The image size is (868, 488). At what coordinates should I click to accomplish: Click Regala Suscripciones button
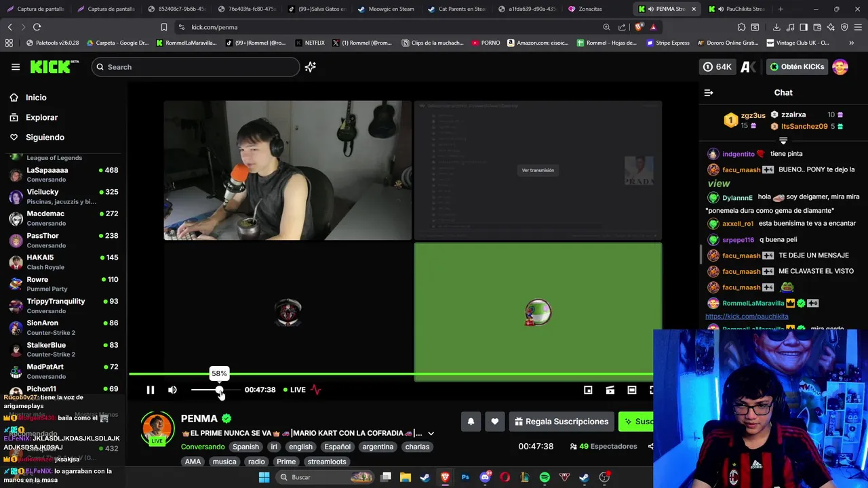point(561,422)
